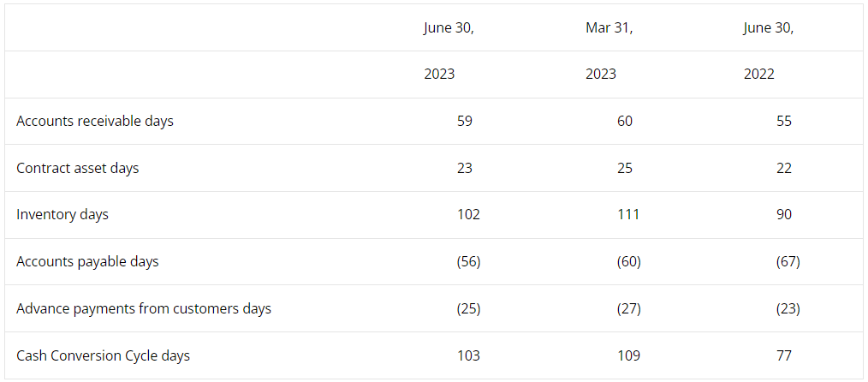Select the Accounts receivable days row label

[95, 122]
